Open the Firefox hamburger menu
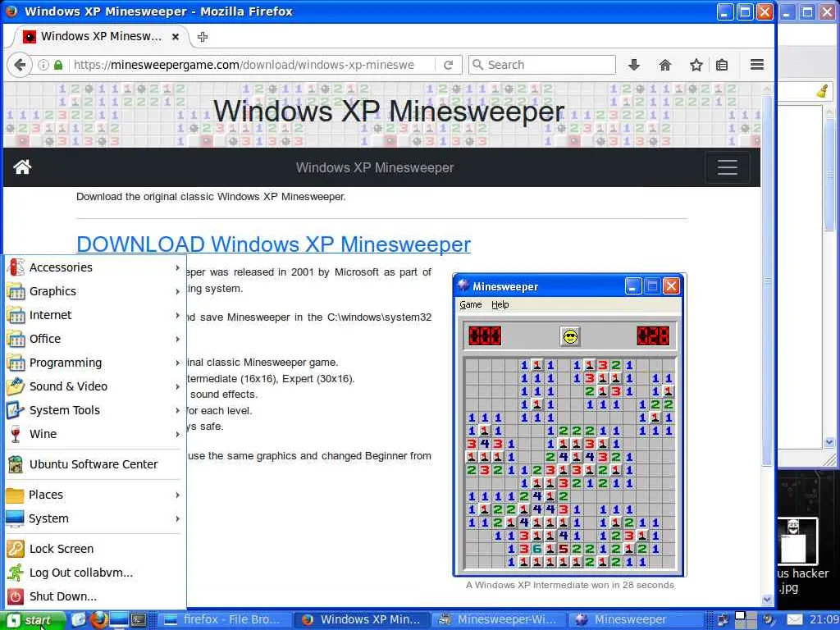Viewport: 840px width, 630px height. (757, 65)
